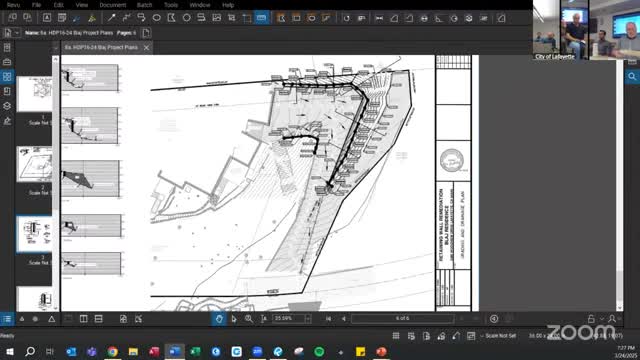
Task: Open the Tool Chest panel in sidebar
Action: [x=7, y=62]
